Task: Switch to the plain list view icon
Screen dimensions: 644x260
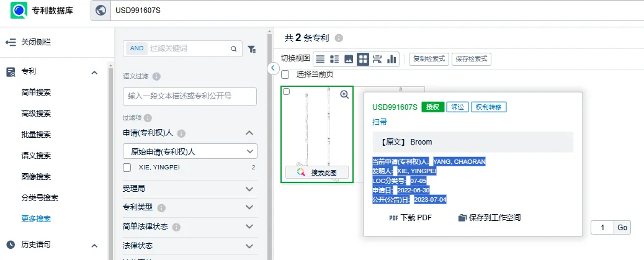Action: tap(320, 59)
